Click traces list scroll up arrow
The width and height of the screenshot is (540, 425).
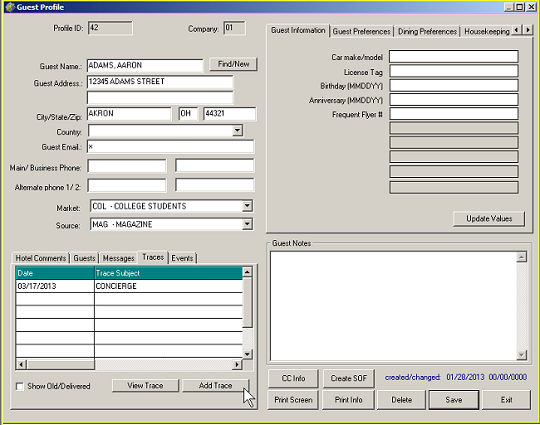(x=247, y=272)
